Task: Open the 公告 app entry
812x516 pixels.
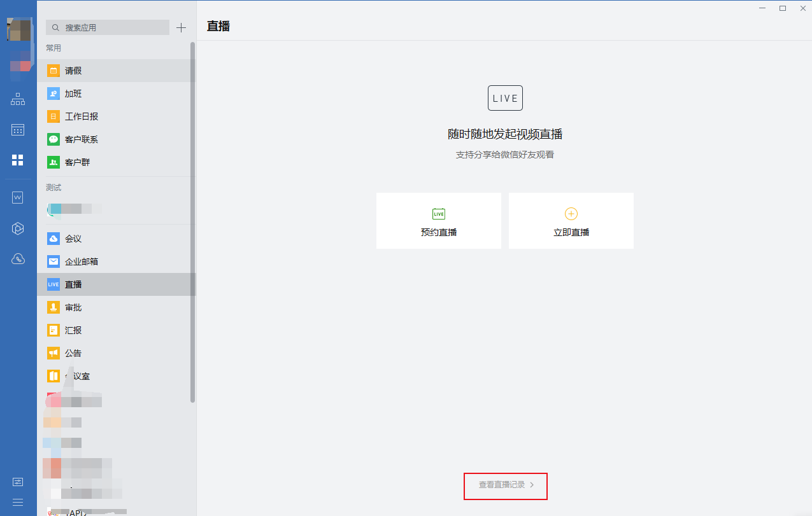Action: (73, 353)
